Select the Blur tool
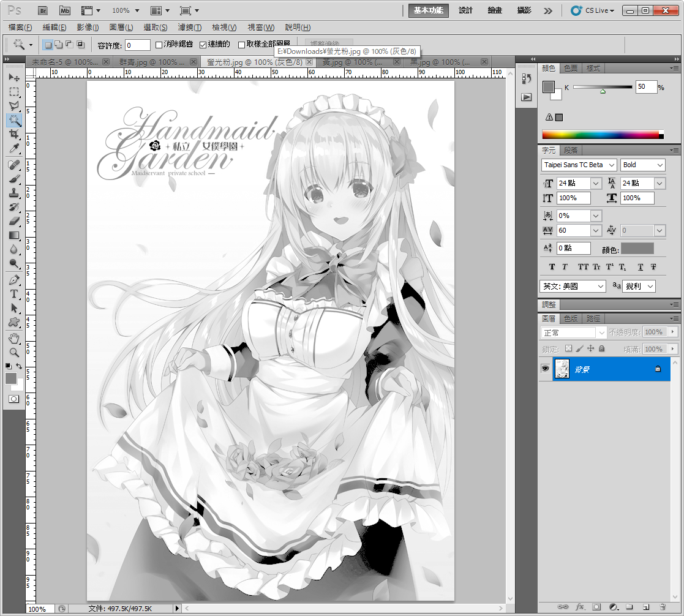This screenshot has height=616, width=684. pos(14,249)
